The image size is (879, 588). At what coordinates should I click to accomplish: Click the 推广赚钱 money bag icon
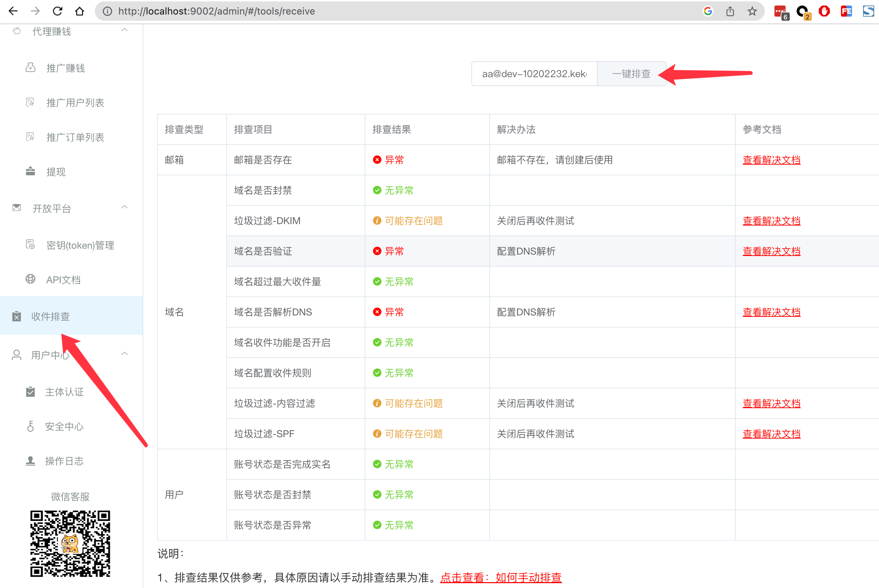[30, 67]
